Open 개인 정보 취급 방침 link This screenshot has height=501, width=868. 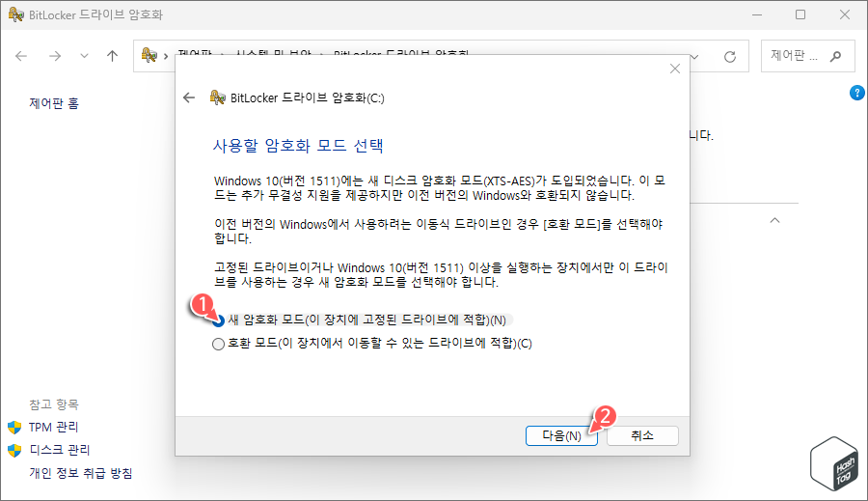click(x=81, y=473)
